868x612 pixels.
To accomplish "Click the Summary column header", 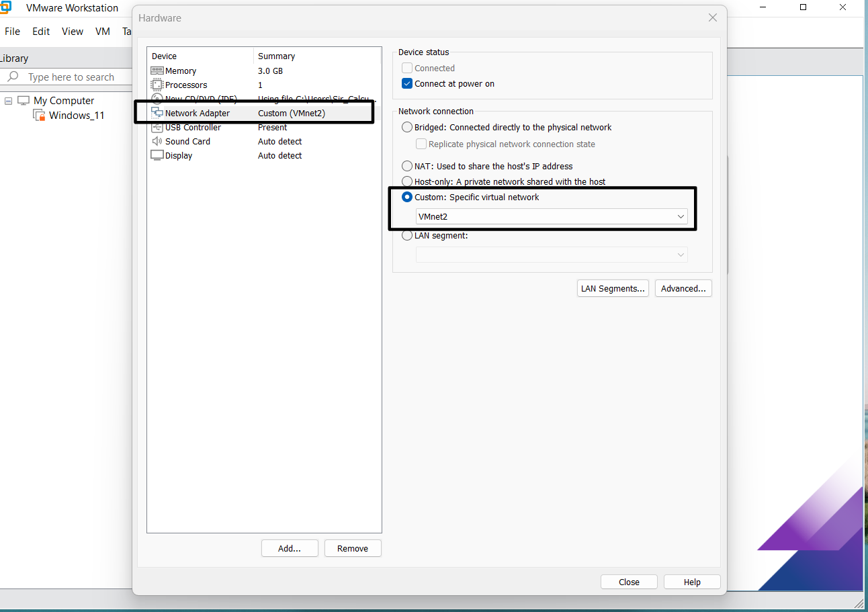I will (317, 56).
